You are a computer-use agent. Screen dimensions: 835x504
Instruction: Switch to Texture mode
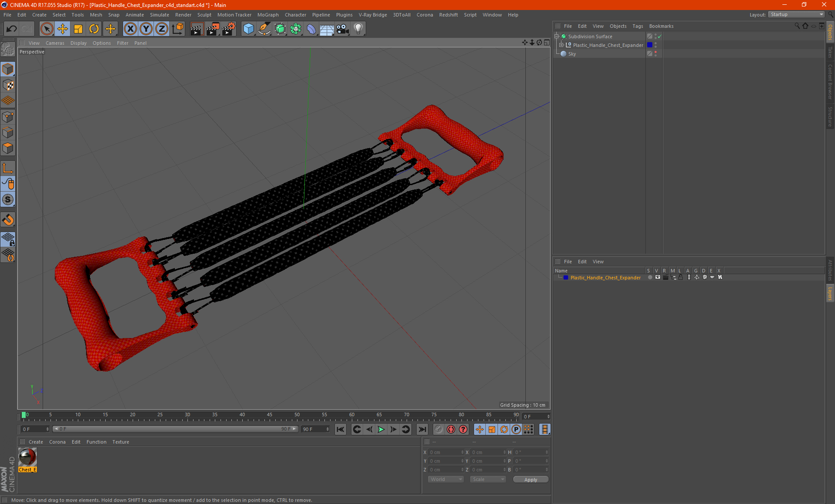8,85
